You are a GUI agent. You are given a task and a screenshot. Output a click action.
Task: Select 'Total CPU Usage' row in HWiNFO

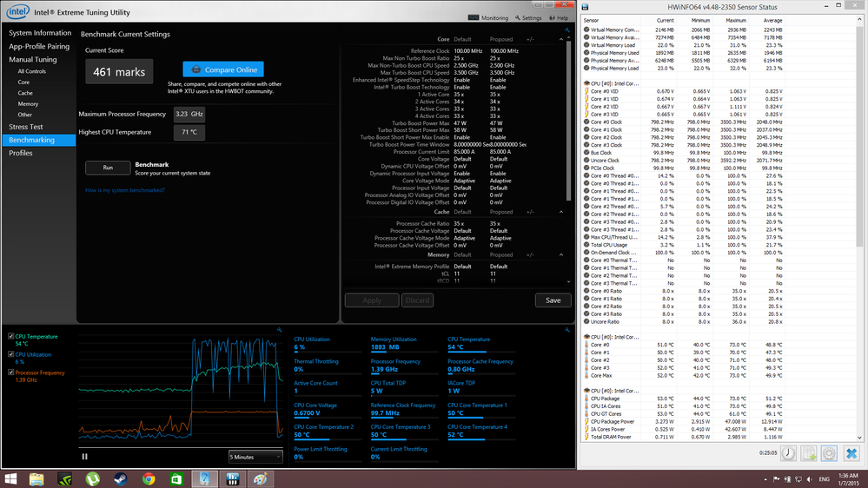pyautogui.click(x=684, y=245)
